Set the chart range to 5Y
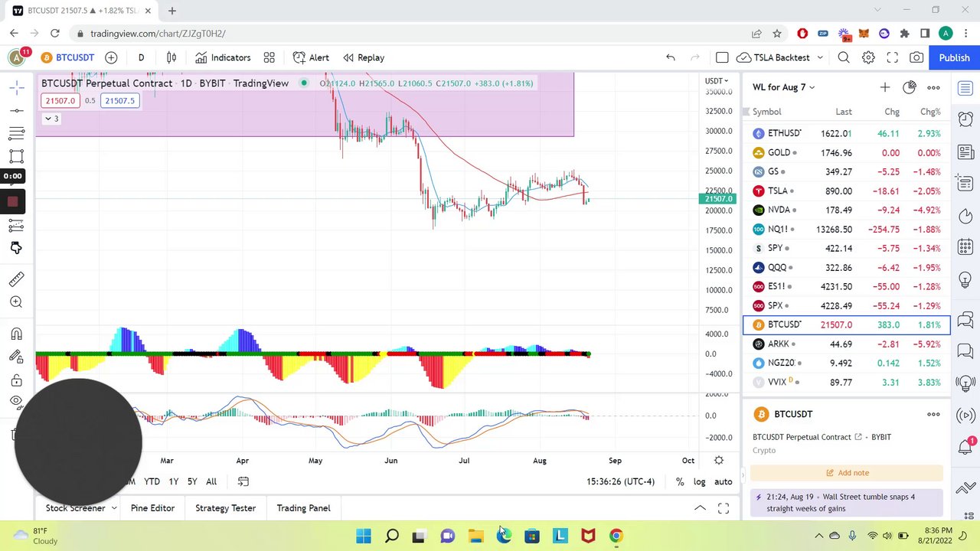 (192, 481)
